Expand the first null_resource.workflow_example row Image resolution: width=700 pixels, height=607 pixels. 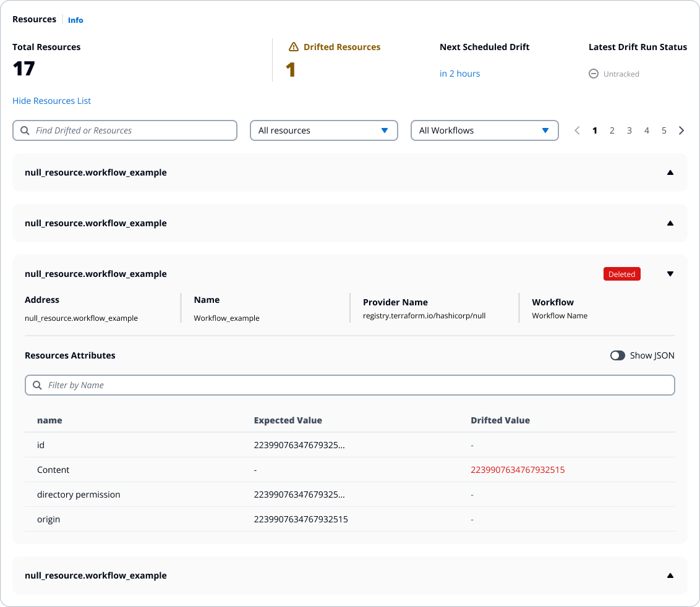670,172
